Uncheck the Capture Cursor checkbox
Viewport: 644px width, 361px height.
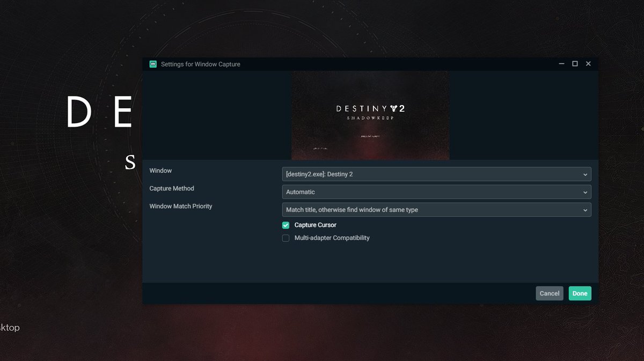[286, 225]
